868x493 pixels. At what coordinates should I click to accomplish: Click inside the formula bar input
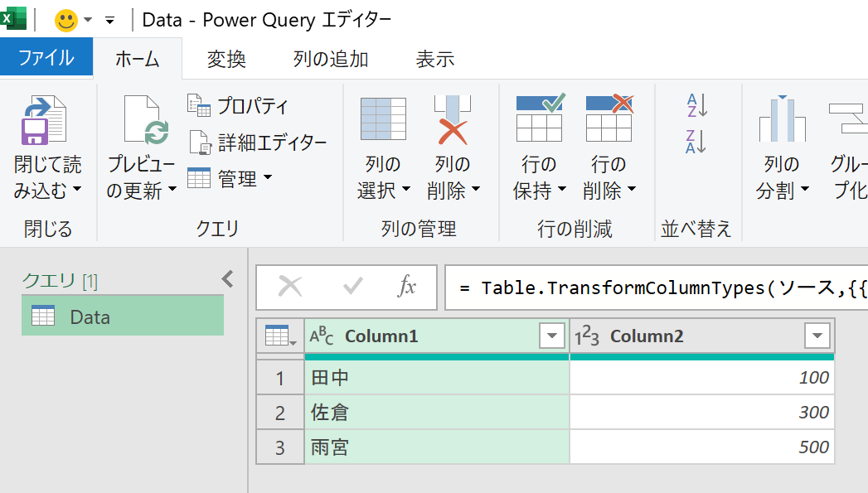[x=655, y=288]
